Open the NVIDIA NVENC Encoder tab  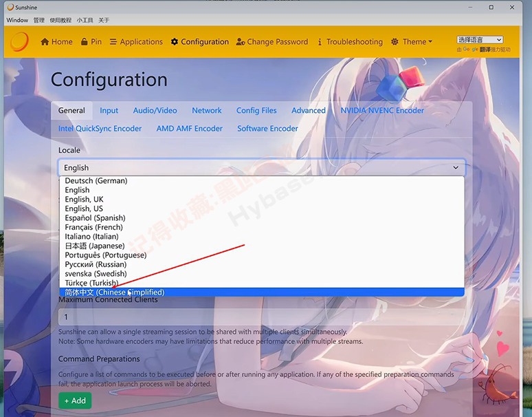click(x=382, y=110)
